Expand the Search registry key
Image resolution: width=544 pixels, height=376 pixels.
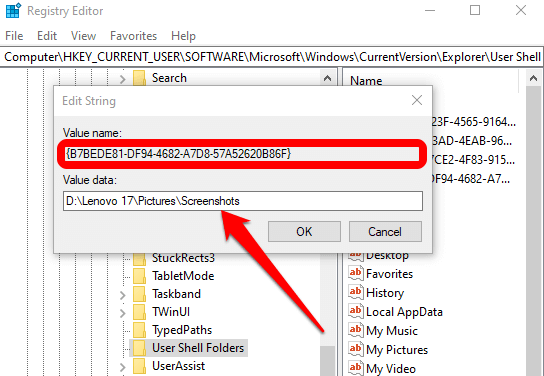pyautogui.click(x=122, y=79)
